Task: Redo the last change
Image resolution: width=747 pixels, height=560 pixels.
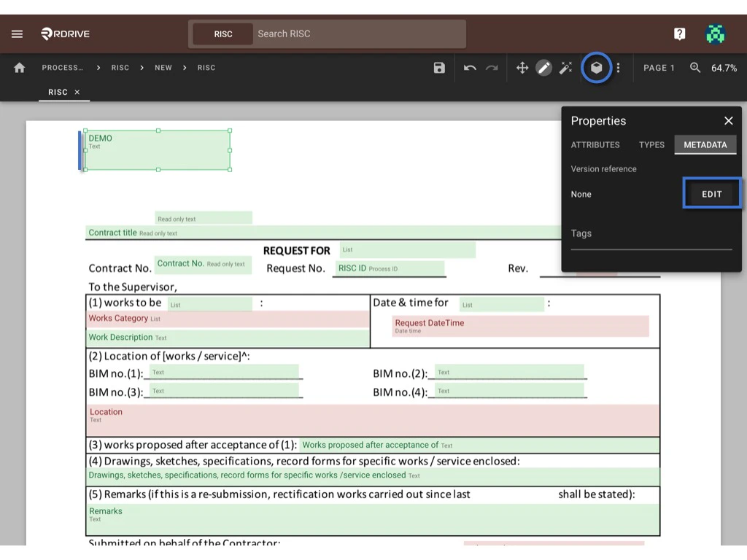Action: tap(490, 67)
